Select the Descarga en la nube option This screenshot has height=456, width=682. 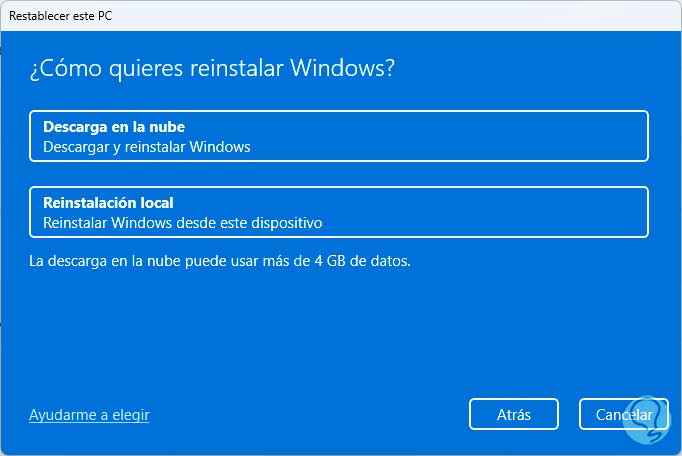[x=339, y=136]
